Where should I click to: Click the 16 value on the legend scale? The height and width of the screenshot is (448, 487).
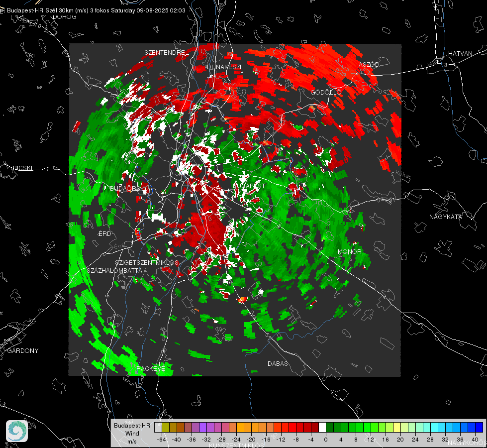coord(385,440)
